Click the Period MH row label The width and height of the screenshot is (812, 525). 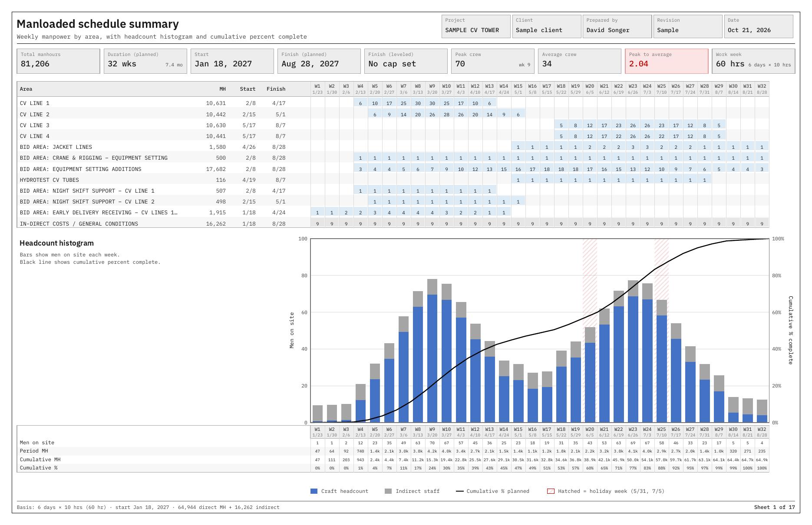[x=34, y=451]
